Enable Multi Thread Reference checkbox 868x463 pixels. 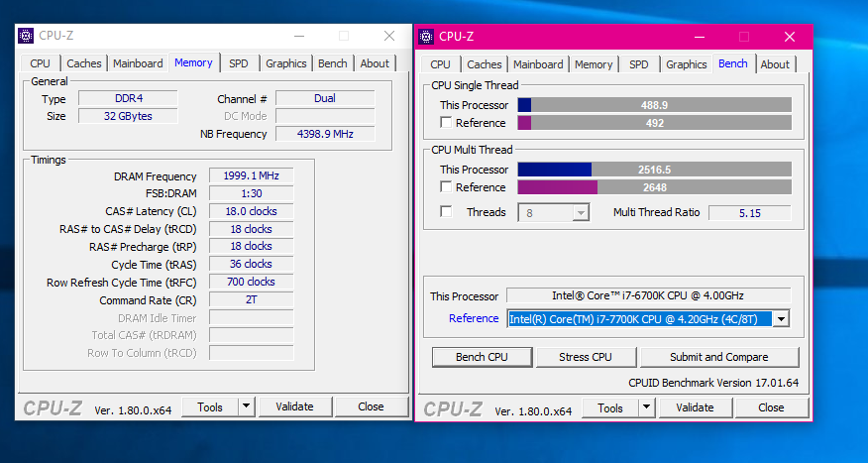tap(446, 186)
